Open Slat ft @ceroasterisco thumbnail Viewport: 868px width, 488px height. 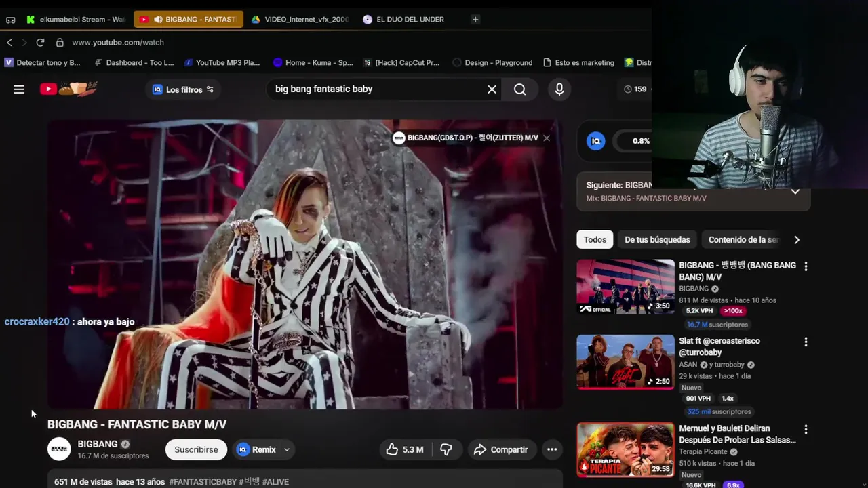click(625, 362)
